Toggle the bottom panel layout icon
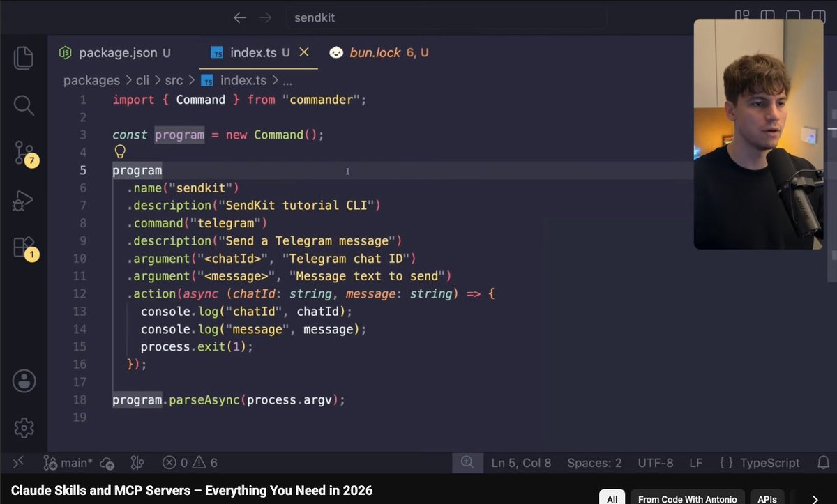 click(794, 17)
